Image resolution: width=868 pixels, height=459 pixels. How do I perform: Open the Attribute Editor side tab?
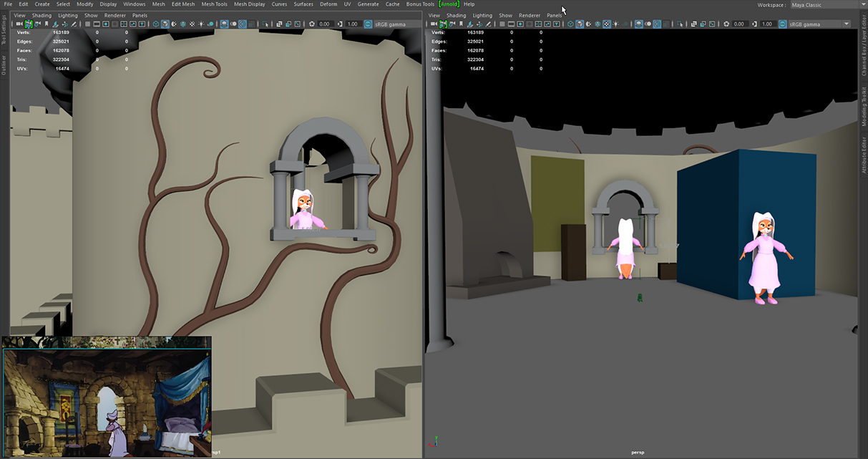[864, 155]
